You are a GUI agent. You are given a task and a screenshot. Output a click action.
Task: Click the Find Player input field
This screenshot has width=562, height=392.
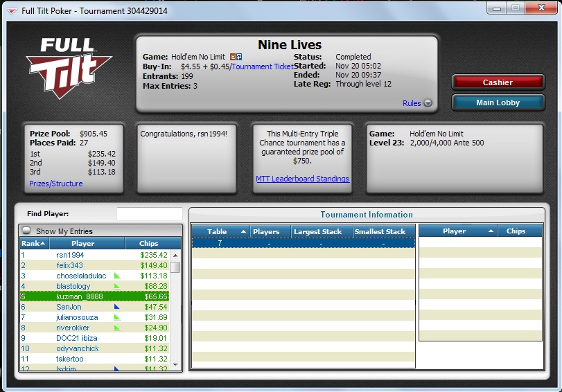point(150,214)
